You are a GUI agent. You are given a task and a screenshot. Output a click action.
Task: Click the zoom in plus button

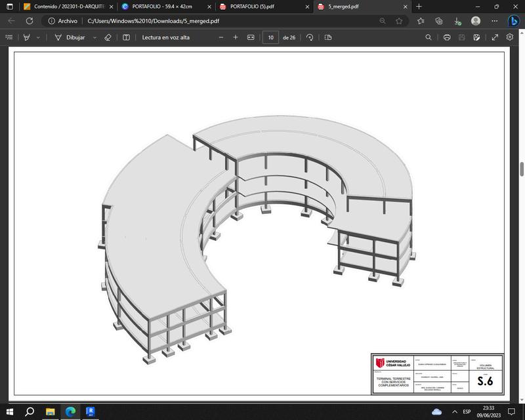pyautogui.click(x=236, y=37)
